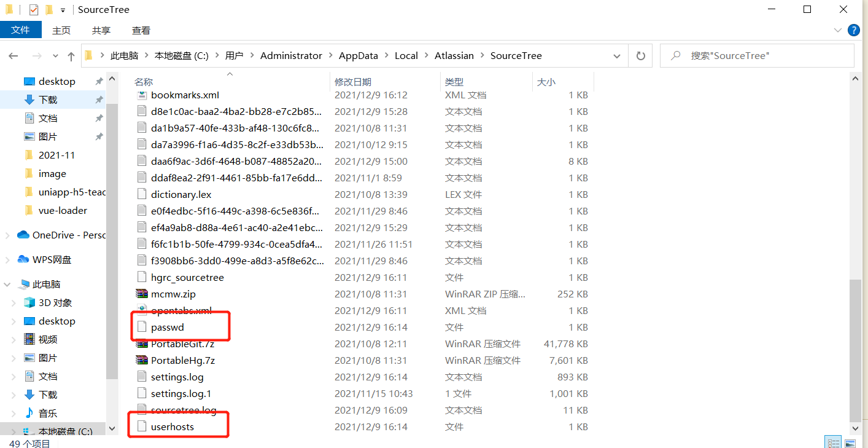The image size is (868, 448).
Task: Click the Back navigation arrow
Action: click(x=14, y=56)
